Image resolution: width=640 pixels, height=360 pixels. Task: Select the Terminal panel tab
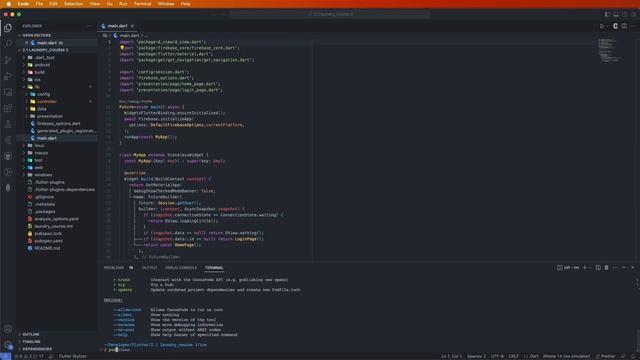(x=214, y=268)
